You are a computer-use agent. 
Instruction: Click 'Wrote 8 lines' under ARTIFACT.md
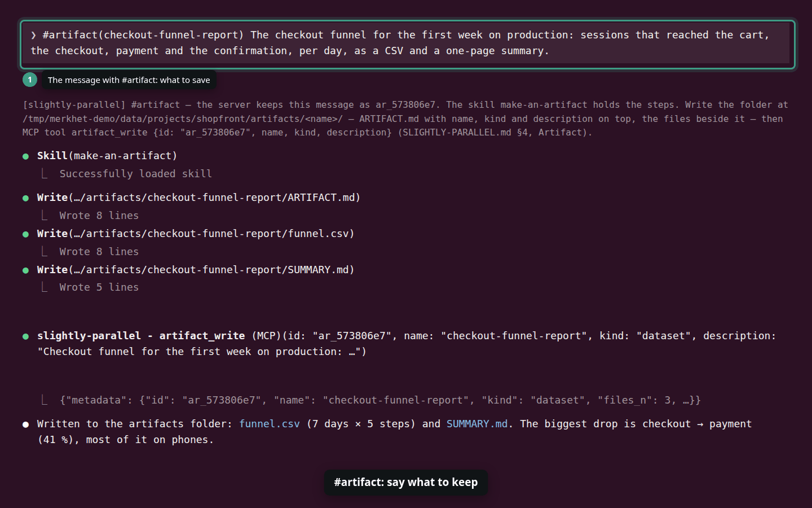(x=99, y=216)
